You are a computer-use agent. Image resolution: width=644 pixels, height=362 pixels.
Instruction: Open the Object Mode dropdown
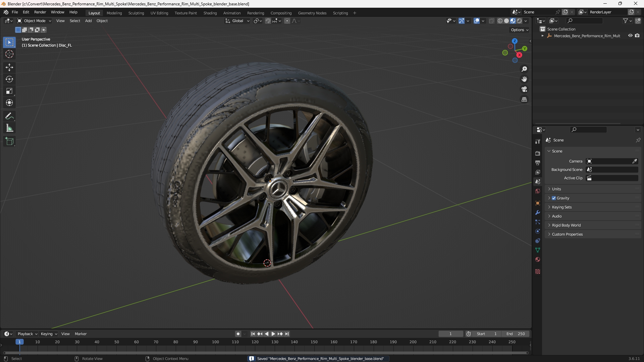(34, 21)
